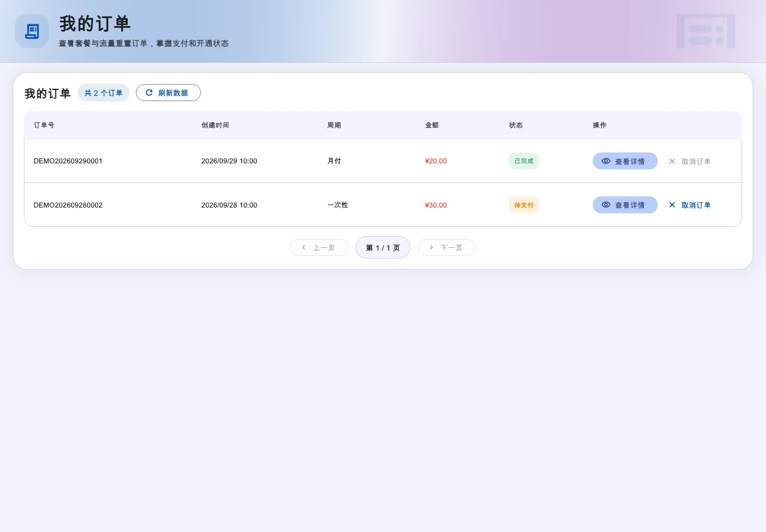Click the 月付 period cell
Screen dimensions: 766x532
tap(334, 161)
